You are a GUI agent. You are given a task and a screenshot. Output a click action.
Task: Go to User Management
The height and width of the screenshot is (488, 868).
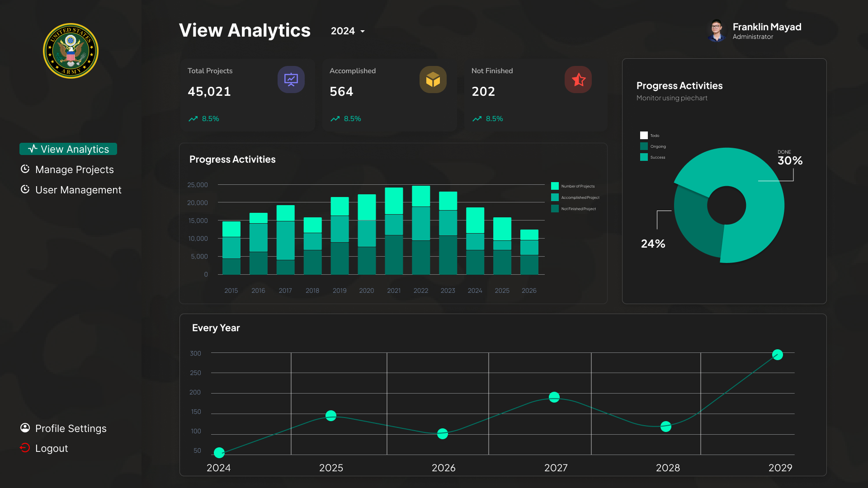tap(71, 190)
